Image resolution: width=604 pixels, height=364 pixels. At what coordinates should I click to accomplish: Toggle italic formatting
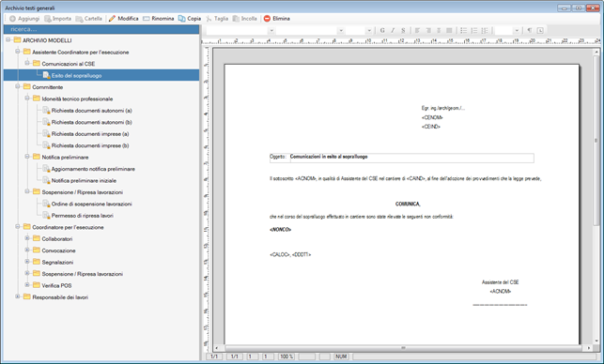[393, 30]
